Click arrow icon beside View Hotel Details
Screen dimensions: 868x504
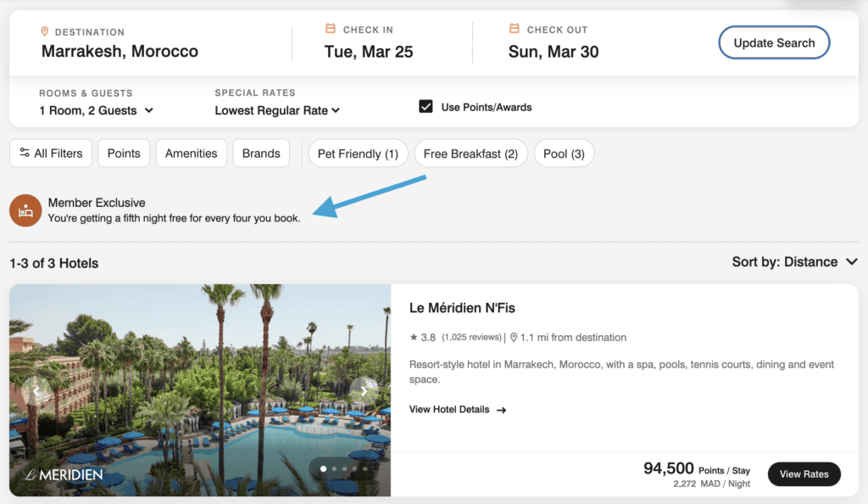502,410
